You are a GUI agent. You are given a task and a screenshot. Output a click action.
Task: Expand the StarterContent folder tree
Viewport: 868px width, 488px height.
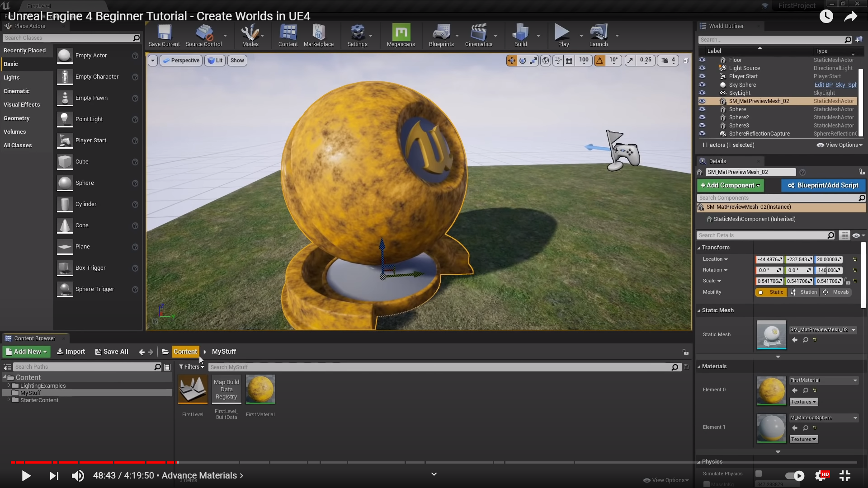tap(9, 400)
